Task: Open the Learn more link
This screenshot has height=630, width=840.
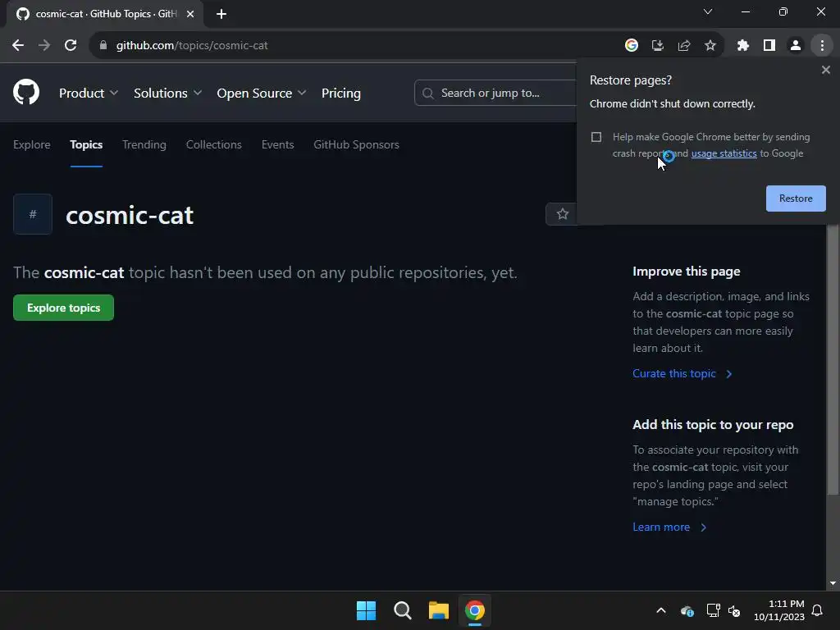Action: pos(669,527)
